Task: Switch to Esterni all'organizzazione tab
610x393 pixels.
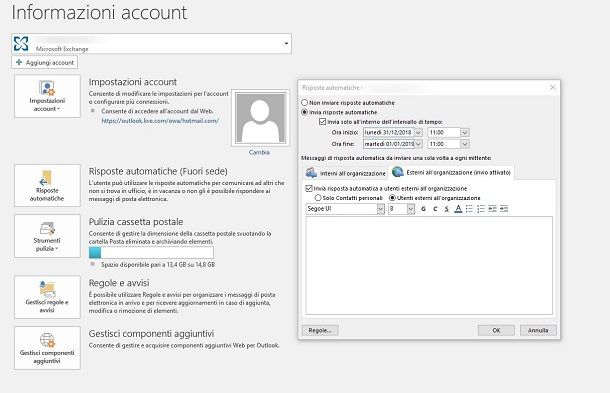Action: pyautogui.click(x=451, y=172)
